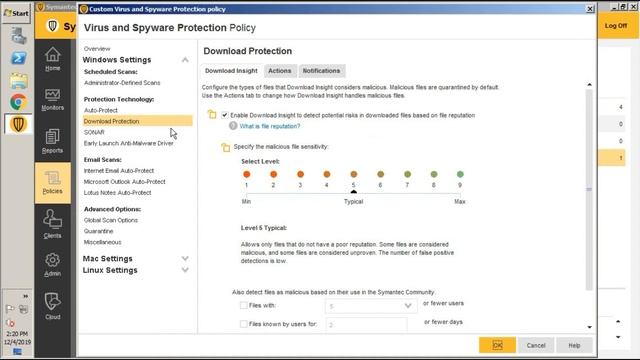Image resolution: width=640 pixels, height=360 pixels.
Task: Open the Cloud section
Action: (53, 306)
